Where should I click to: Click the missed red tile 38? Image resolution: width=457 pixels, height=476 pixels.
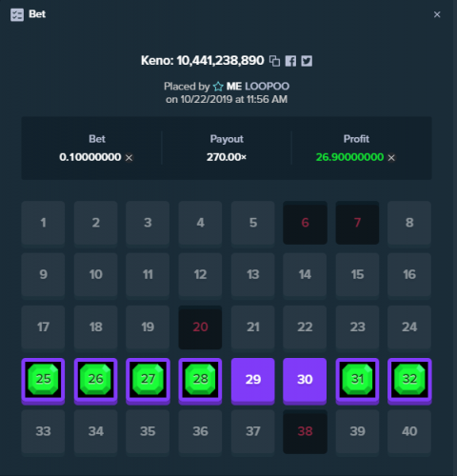[x=305, y=431]
